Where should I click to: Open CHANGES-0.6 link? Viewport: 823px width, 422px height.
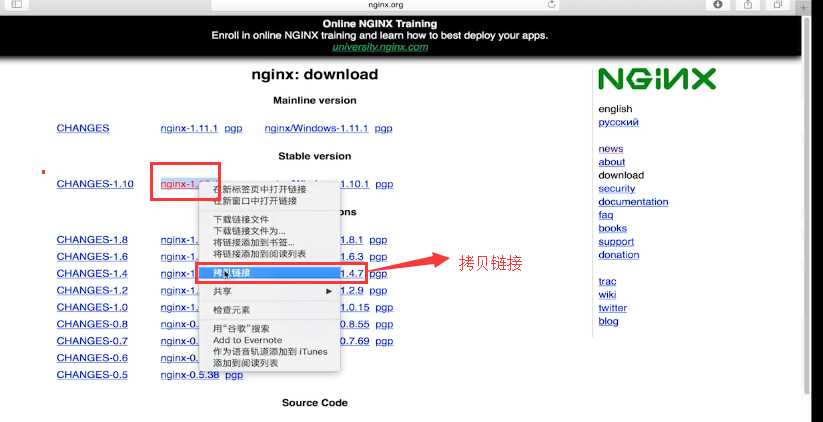point(92,357)
